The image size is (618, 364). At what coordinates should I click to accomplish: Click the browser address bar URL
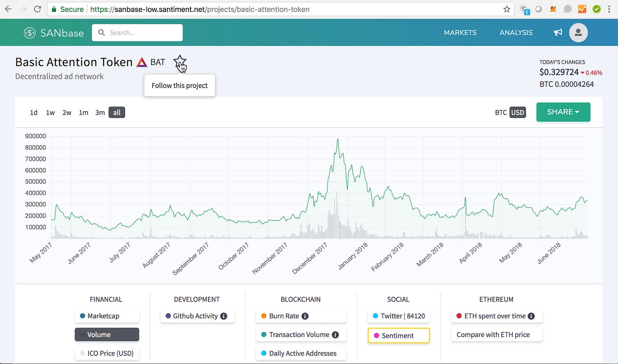tap(200, 9)
